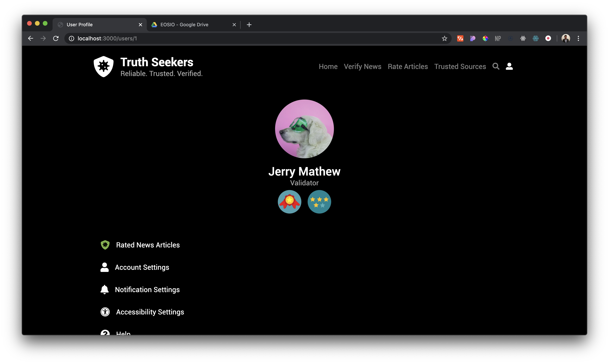The image size is (609, 364).
Task: Open Chrome three-dot menu
Action: coord(578,39)
